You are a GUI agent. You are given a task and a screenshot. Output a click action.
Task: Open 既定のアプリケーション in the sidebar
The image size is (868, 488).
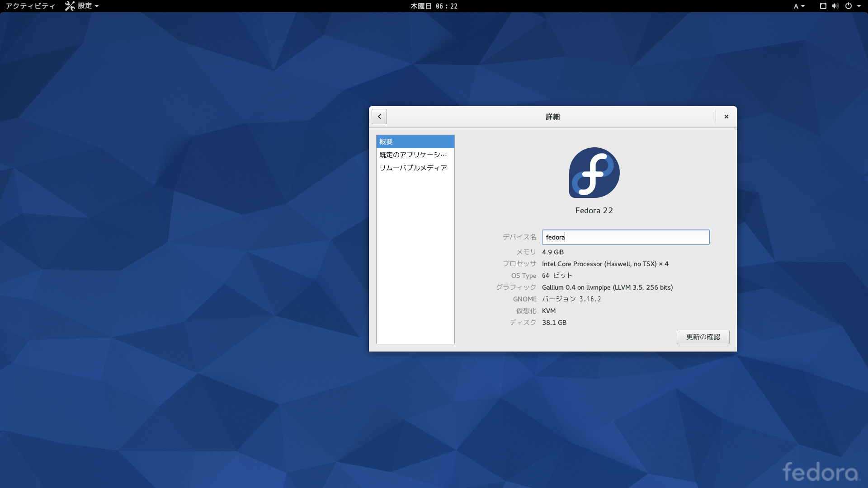(x=415, y=155)
